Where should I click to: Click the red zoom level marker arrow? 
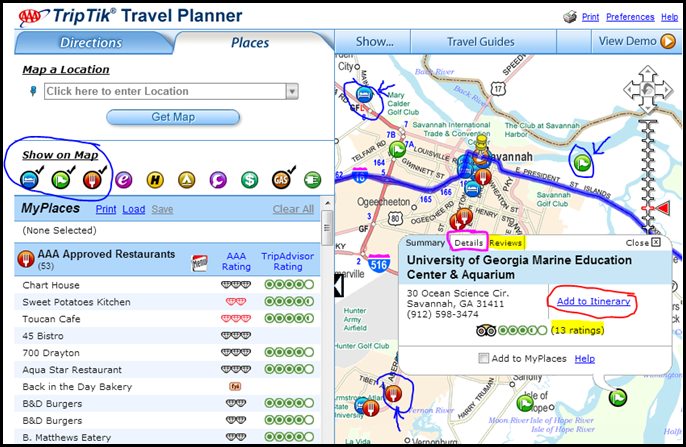pos(664,208)
